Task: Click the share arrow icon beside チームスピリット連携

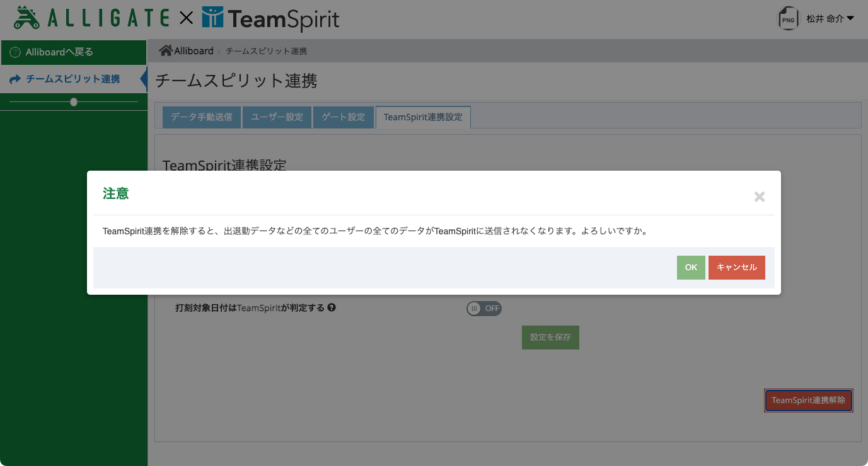Action: (x=15, y=79)
